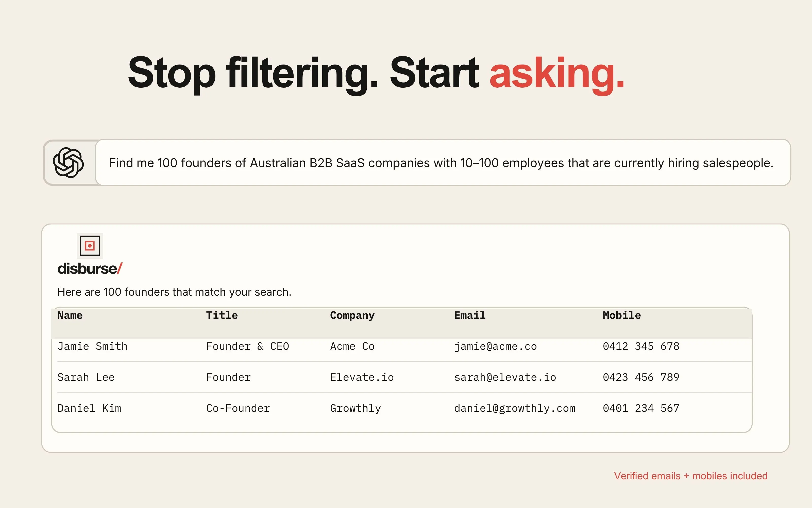Click 'Verified emails + mobiles included' note

(x=691, y=476)
